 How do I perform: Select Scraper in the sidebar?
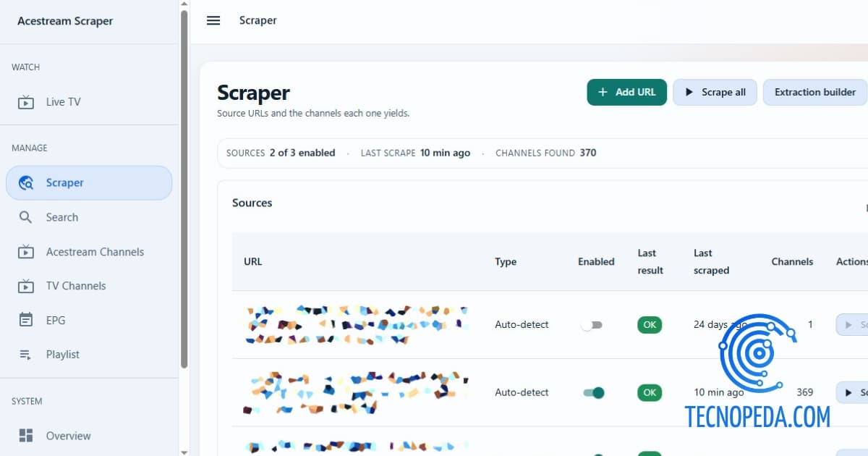click(x=89, y=183)
